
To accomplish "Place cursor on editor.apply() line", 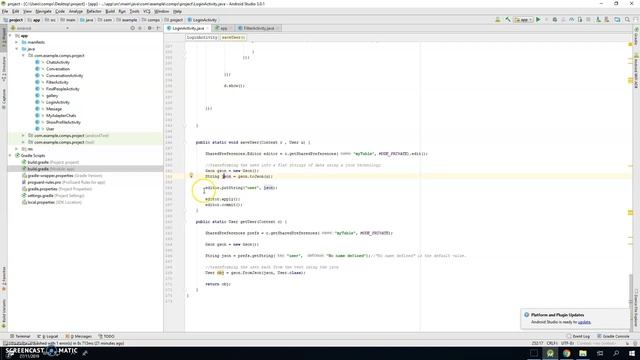I will 222,199.
